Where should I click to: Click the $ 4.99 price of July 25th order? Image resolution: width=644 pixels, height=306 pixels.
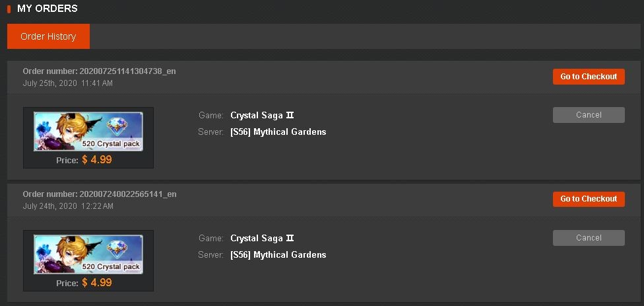coord(97,159)
